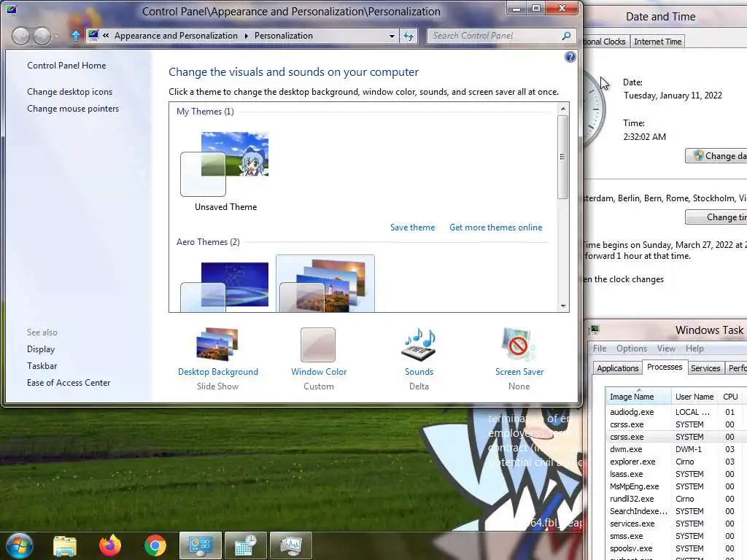Image resolution: width=747 pixels, height=560 pixels.
Task: Select the landscape photos Aero theme
Action: [325, 284]
